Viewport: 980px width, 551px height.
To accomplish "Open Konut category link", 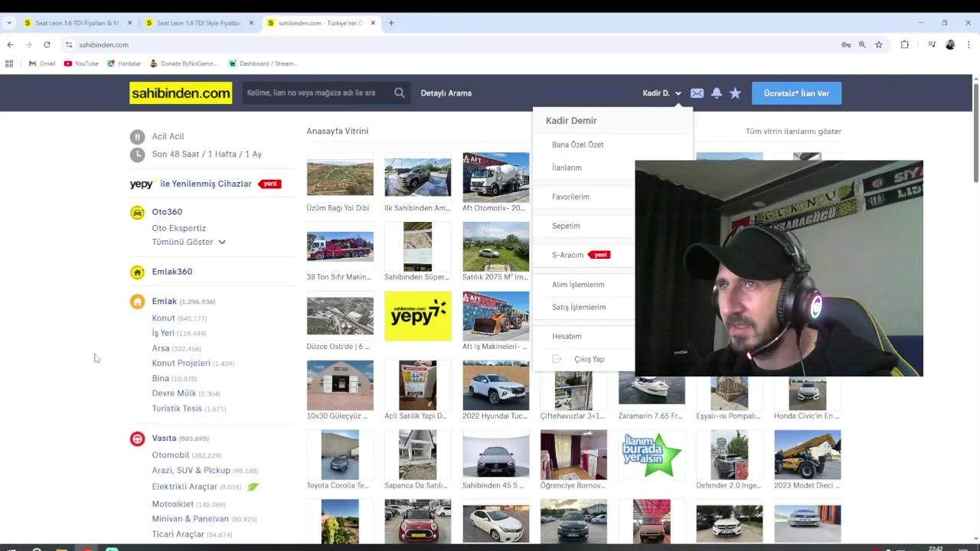I will 163,318.
